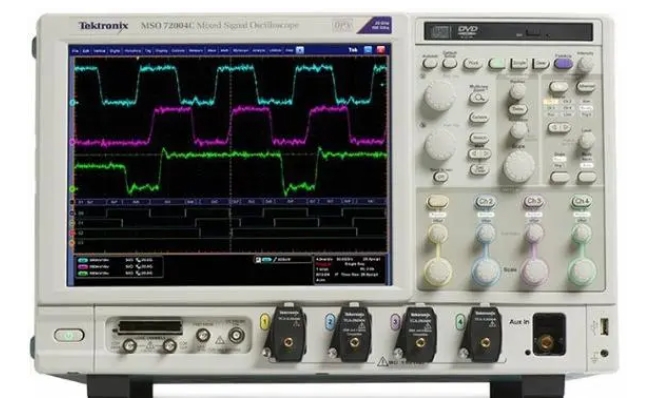The height and width of the screenshot is (399, 653).
Task: Click the large horizontal Scale knob
Action: pyautogui.click(x=519, y=166)
